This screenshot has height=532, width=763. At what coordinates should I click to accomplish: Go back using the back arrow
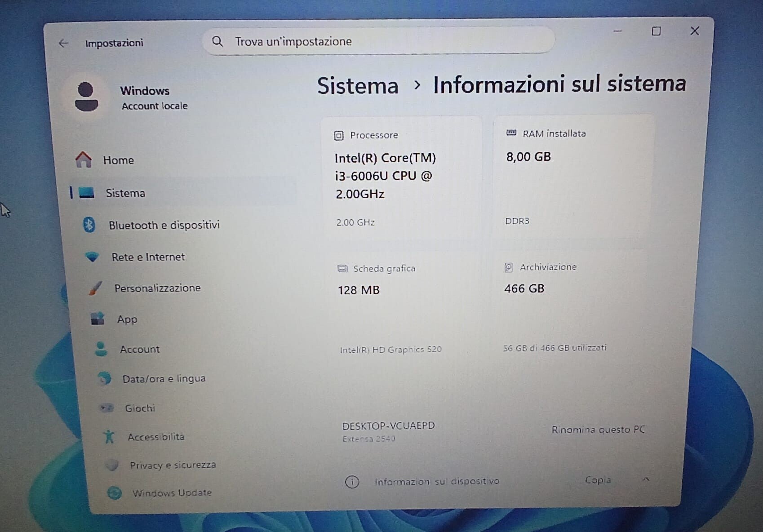click(63, 43)
